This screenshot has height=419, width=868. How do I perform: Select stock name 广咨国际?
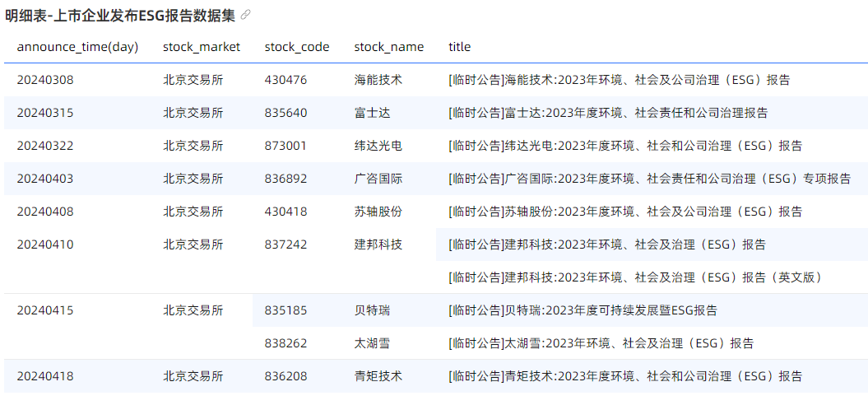[x=378, y=179]
